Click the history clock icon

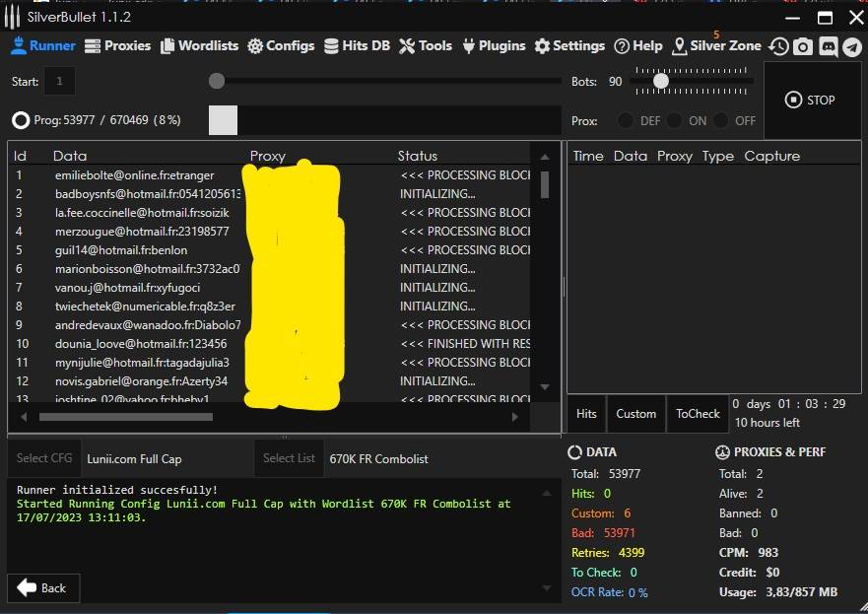click(779, 46)
